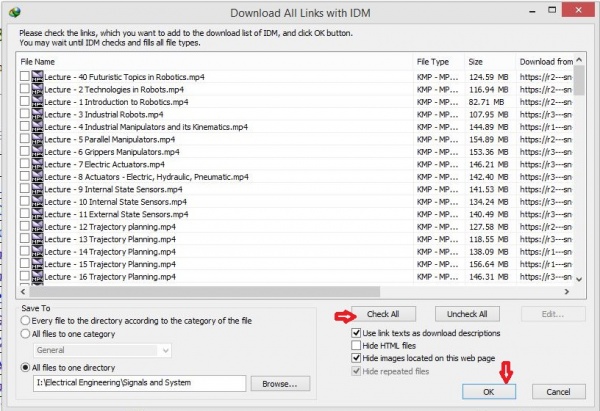Click the 82.71 MB size cell
Image resolution: width=600 pixels, height=411 pixels.
coord(486,102)
